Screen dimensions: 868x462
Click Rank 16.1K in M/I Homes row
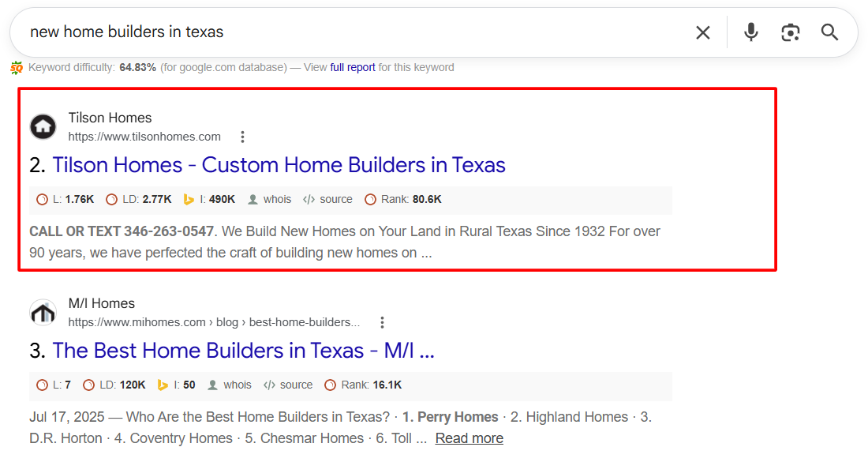[363, 385]
